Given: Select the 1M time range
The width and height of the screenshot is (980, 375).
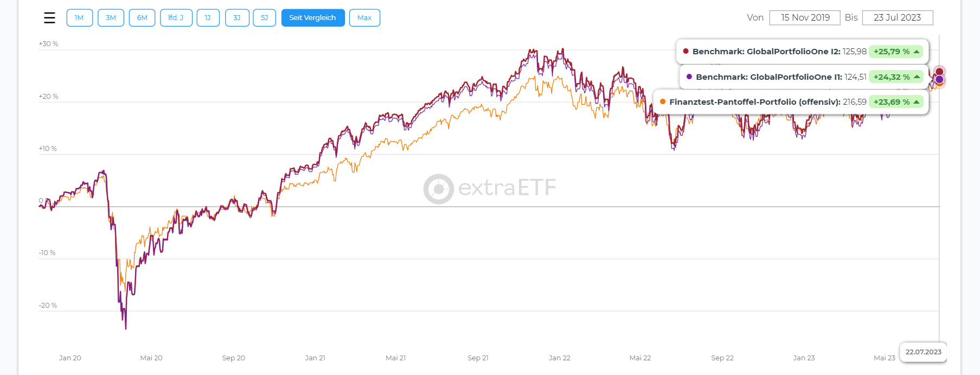Looking at the screenshot, I should tap(79, 18).
